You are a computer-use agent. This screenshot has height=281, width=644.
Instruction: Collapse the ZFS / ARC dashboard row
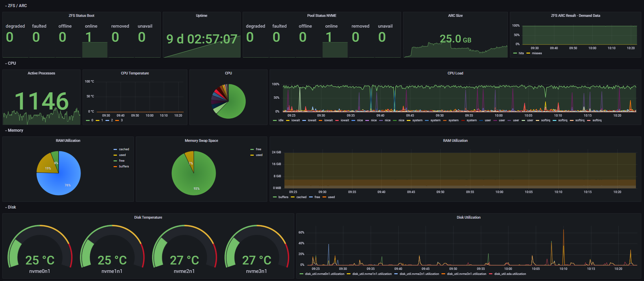(16, 6)
